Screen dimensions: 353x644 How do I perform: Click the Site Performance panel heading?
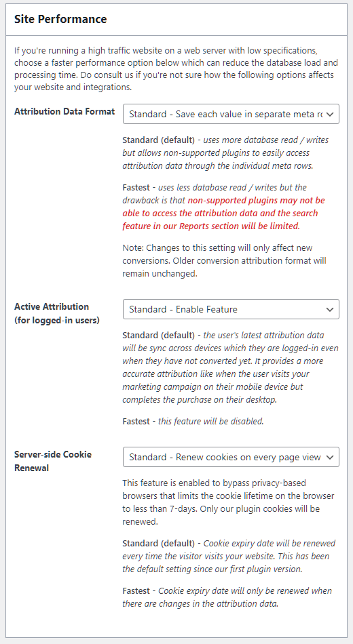click(x=60, y=19)
